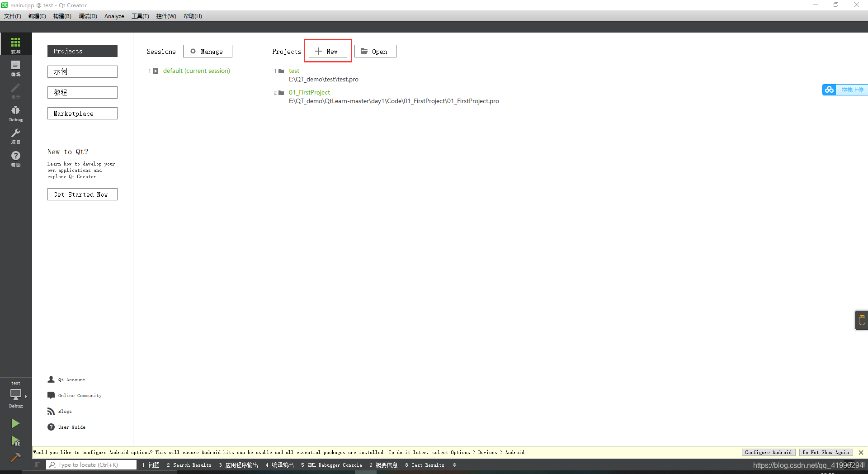
Task: Expand default session details arrow
Action: (156, 71)
